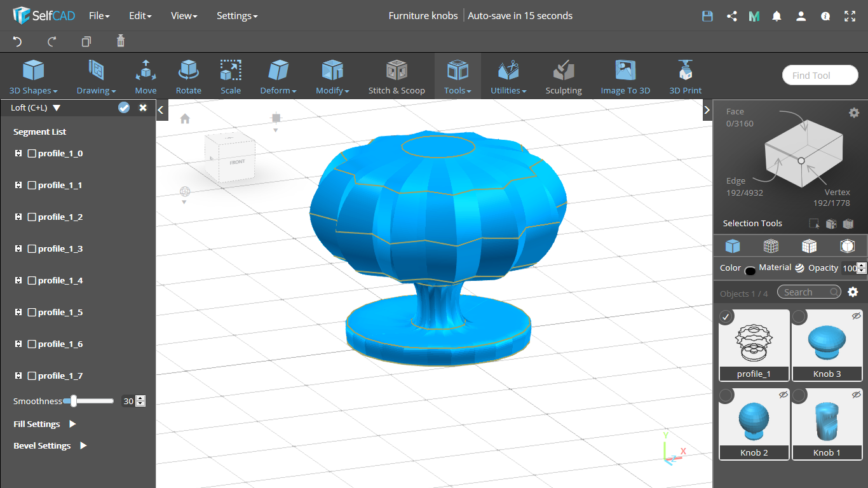Image resolution: width=868 pixels, height=488 pixels.
Task: Check the profile_1_2 checkbox
Action: coord(32,217)
